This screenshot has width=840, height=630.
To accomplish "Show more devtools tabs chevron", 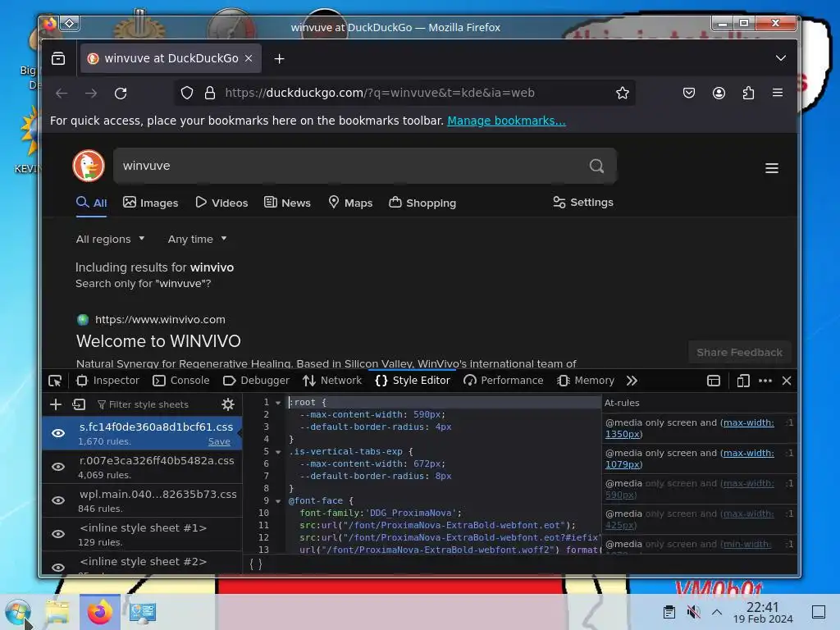I will tap(632, 381).
